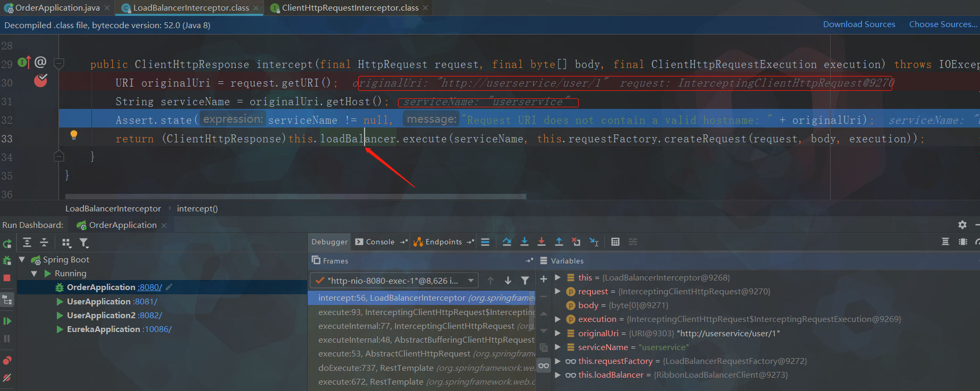This screenshot has height=391, width=980.
Task: Click the Choose Sources link
Action: (x=943, y=24)
